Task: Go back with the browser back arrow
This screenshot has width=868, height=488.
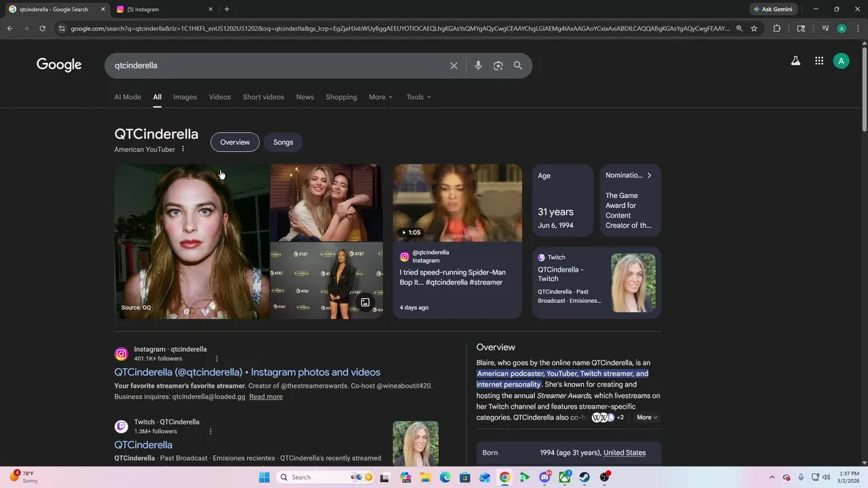Action: coord(9,28)
